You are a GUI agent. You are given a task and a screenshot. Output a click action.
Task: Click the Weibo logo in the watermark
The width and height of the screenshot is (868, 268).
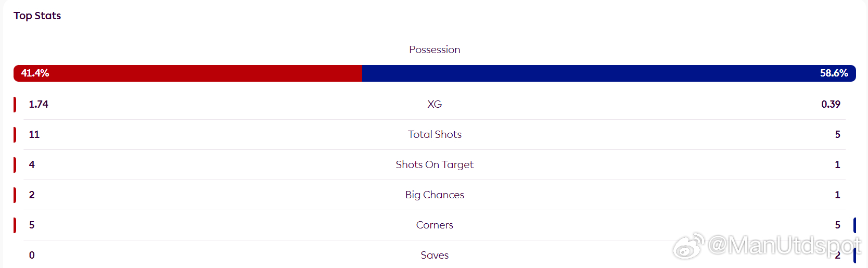tap(688, 246)
